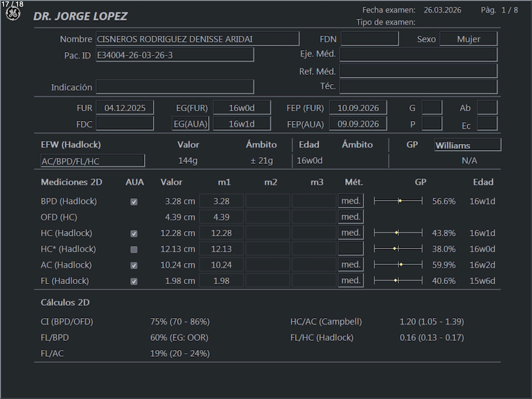Click the AC growth percentile bar marker
The height and width of the screenshot is (399, 532).
401,265
